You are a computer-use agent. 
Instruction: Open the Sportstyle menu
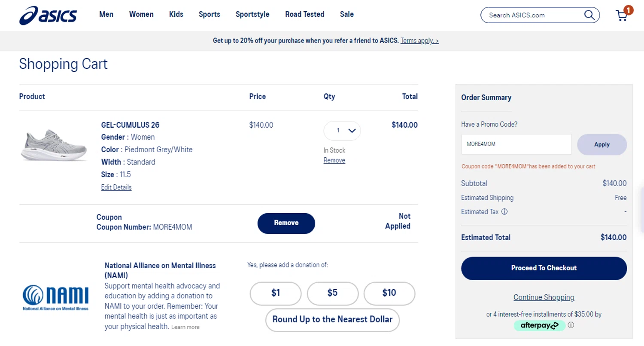click(252, 14)
